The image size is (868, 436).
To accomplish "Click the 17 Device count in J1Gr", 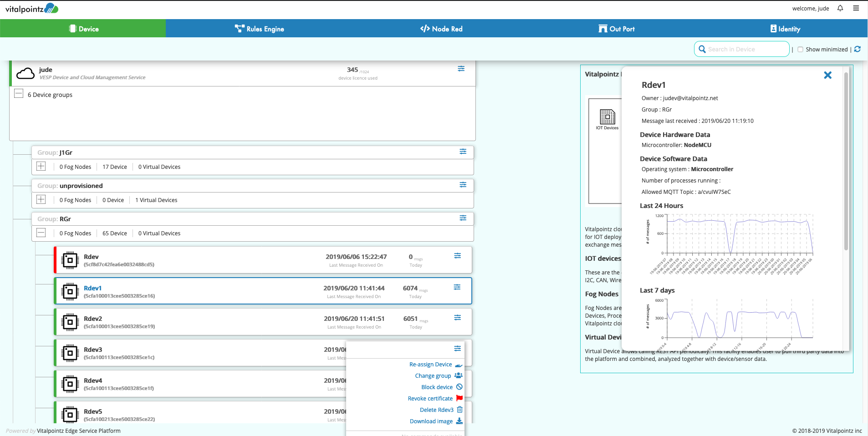I will (x=115, y=167).
